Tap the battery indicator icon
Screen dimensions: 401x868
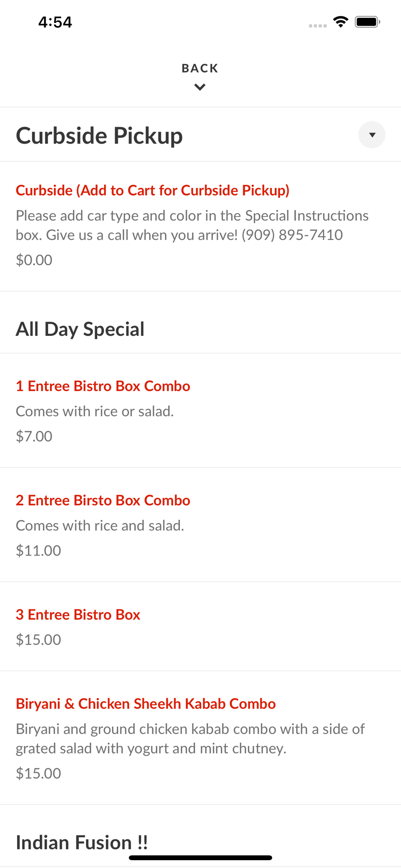(367, 22)
